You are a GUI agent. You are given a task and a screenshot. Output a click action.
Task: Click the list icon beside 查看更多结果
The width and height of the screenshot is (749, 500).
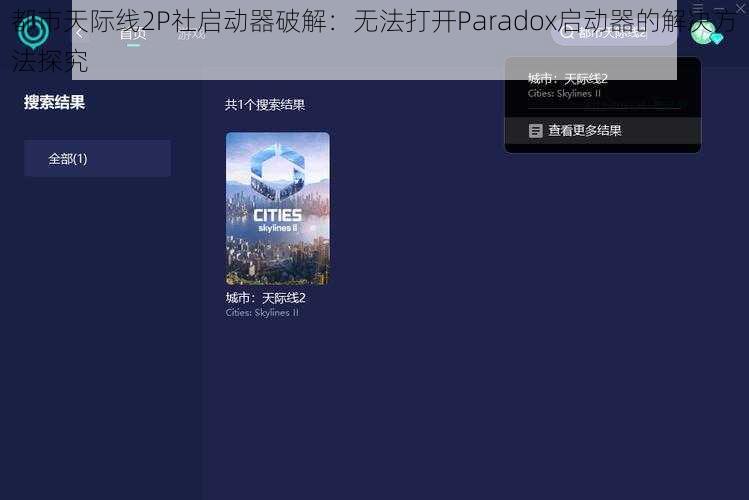535,130
